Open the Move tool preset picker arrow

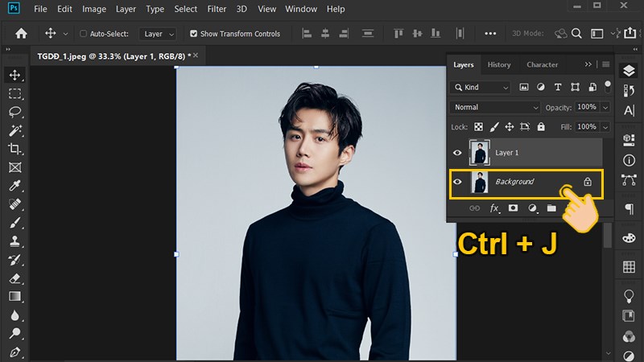click(x=65, y=34)
